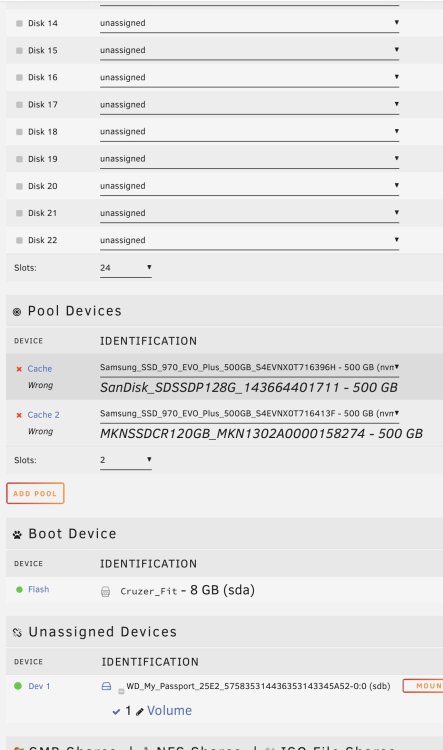Click the green status dot beside Flash

[19, 589]
